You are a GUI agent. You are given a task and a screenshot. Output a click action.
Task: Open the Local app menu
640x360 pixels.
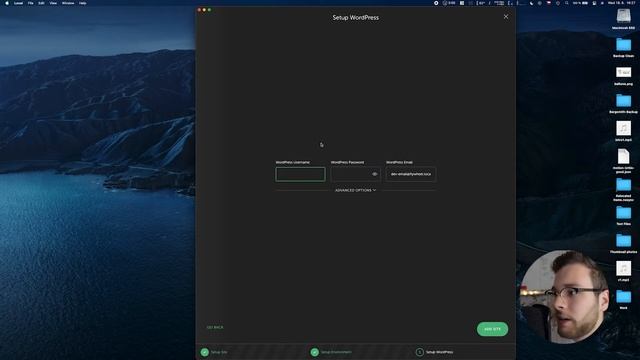tap(18, 3)
